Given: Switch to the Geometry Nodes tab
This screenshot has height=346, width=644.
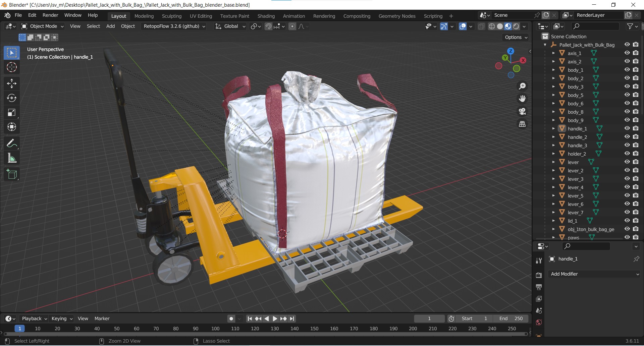Looking at the screenshot, I should coord(397,16).
